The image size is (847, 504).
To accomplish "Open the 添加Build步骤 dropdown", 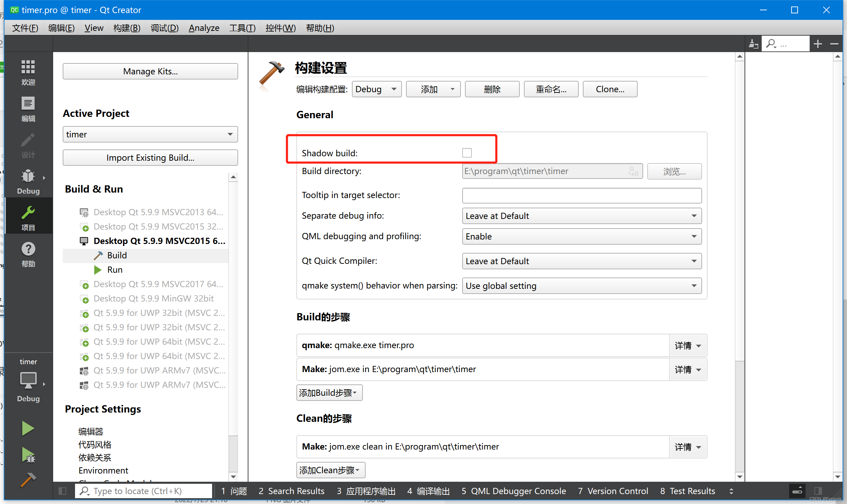I will 329,392.
